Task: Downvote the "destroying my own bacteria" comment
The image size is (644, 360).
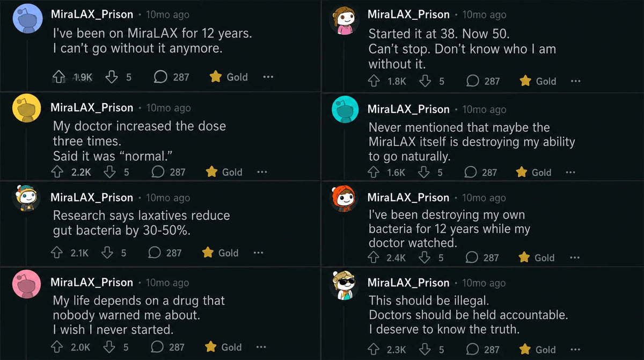Action: (425, 258)
